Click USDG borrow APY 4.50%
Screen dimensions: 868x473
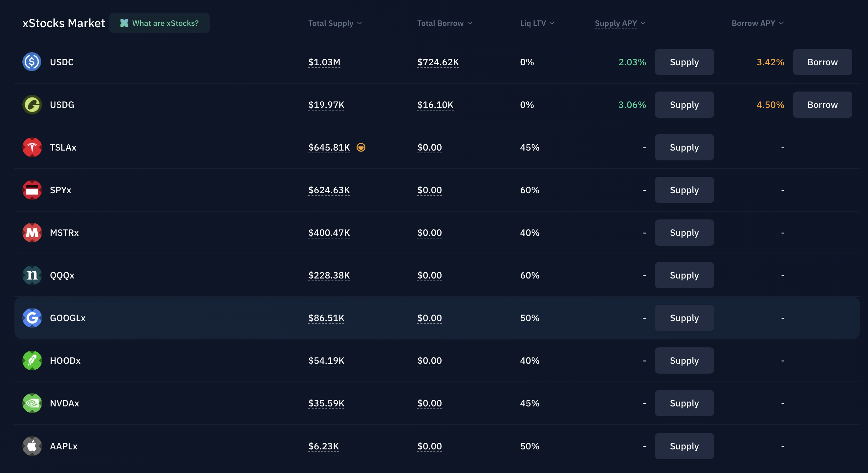(x=770, y=105)
